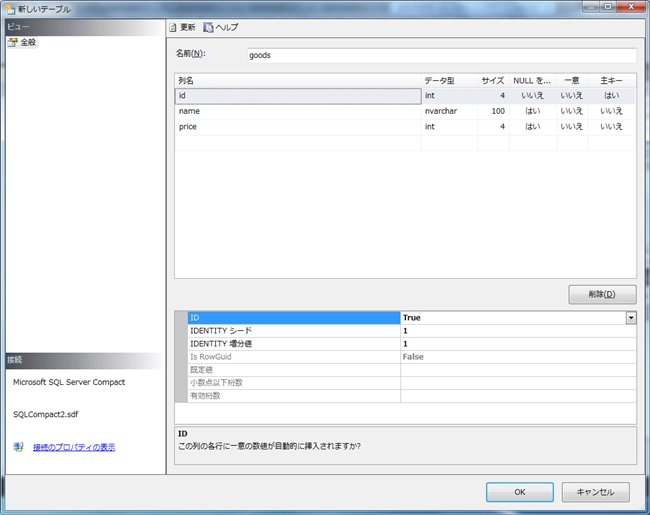Close the 新しいテーブル window
The height and width of the screenshot is (515, 650).
[x=631, y=7]
